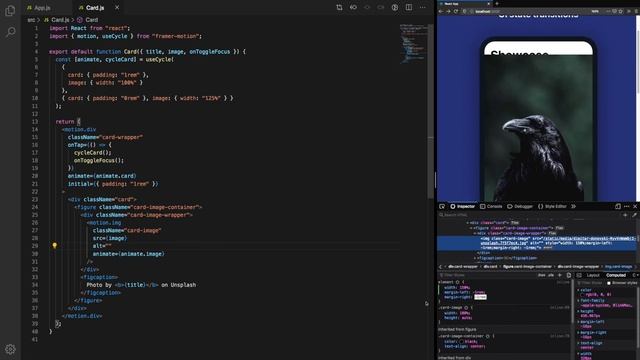Toggle the :hov pseudo-class panel
Screen dimensions: 640x360
point(541,276)
